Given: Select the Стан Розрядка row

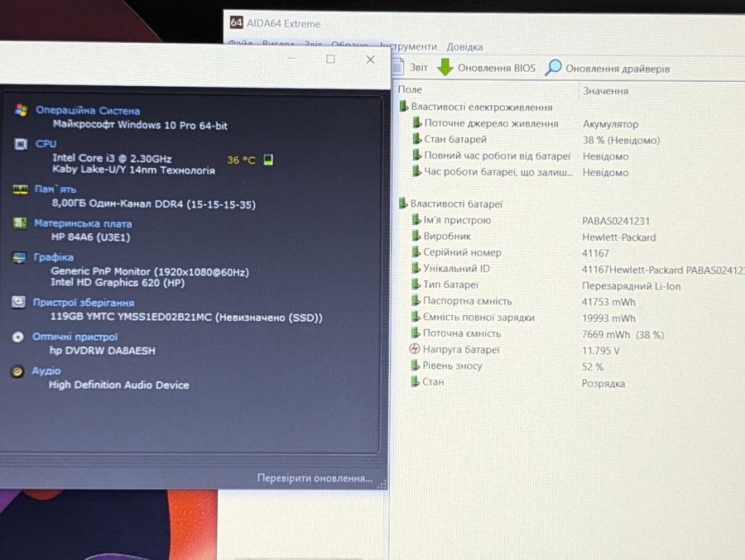Looking at the screenshot, I should point(517,382).
